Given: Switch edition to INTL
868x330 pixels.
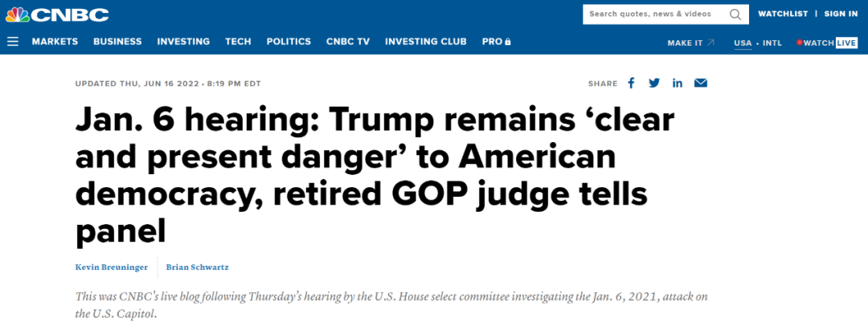Looking at the screenshot, I should pos(772,43).
